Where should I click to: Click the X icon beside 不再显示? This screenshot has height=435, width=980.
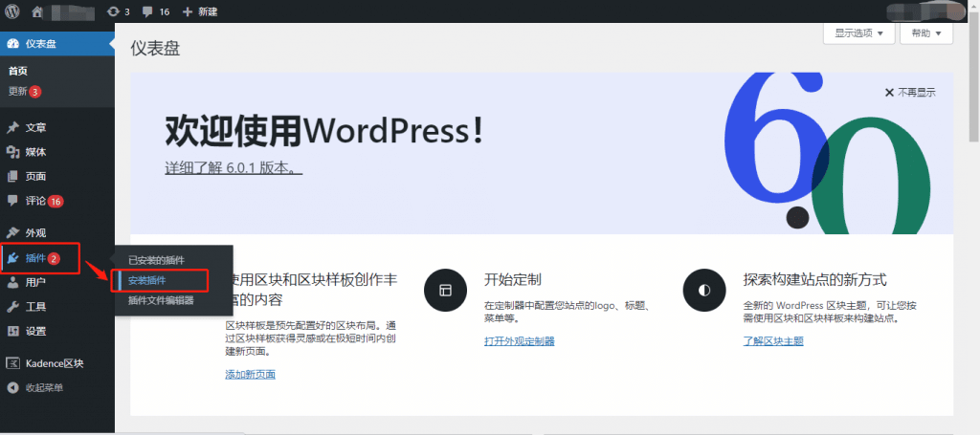pyautogui.click(x=889, y=93)
